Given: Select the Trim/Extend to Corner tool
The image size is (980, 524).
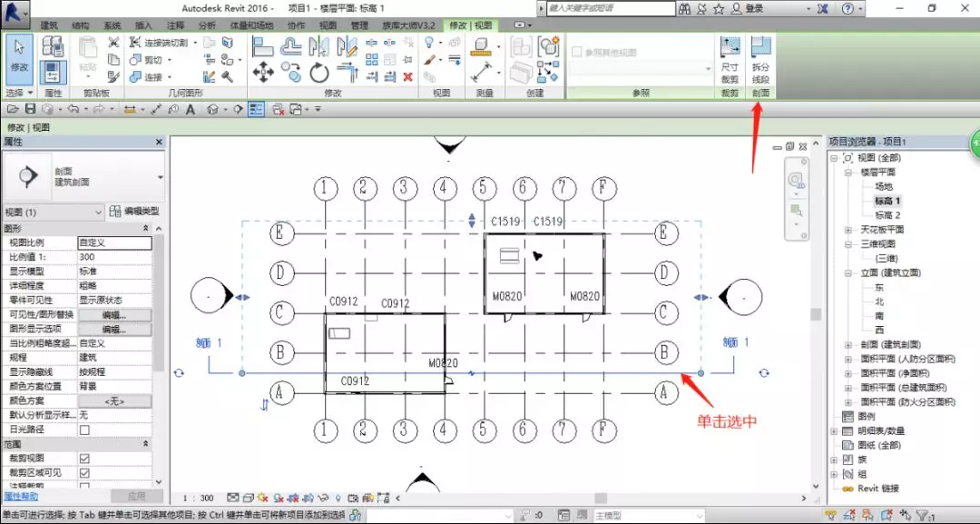Looking at the screenshot, I should (347, 74).
